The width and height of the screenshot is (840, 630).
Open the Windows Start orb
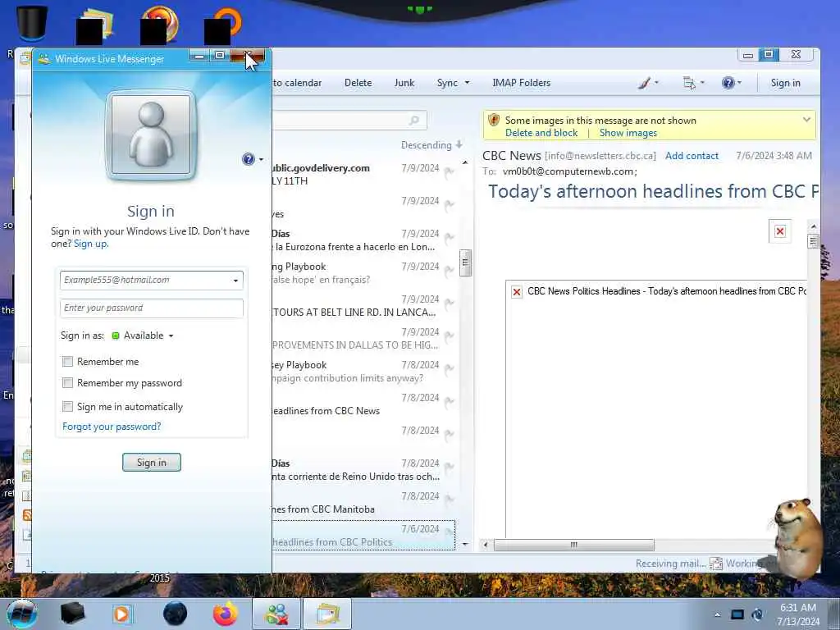[x=22, y=614]
